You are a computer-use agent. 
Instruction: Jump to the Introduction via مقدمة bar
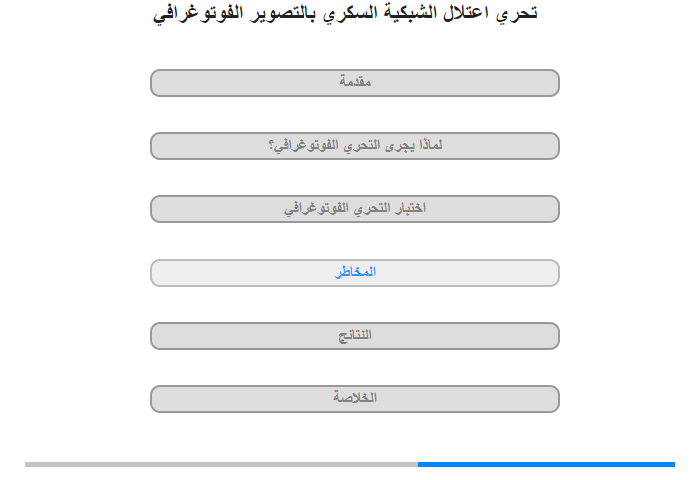pyautogui.click(x=355, y=83)
